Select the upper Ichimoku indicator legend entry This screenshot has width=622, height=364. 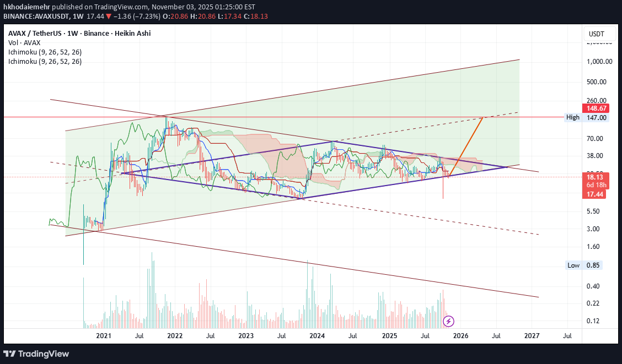pos(45,52)
